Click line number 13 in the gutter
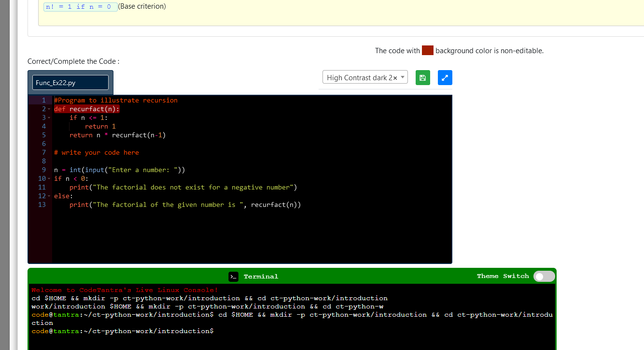Image resolution: width=644 pixels, height=350 pixels. point(42,205)
